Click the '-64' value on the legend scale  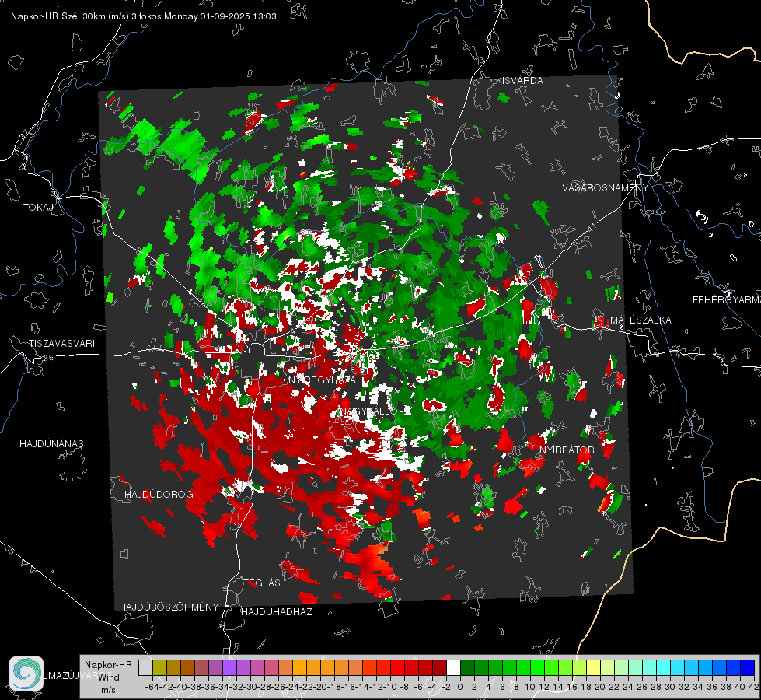152,688
